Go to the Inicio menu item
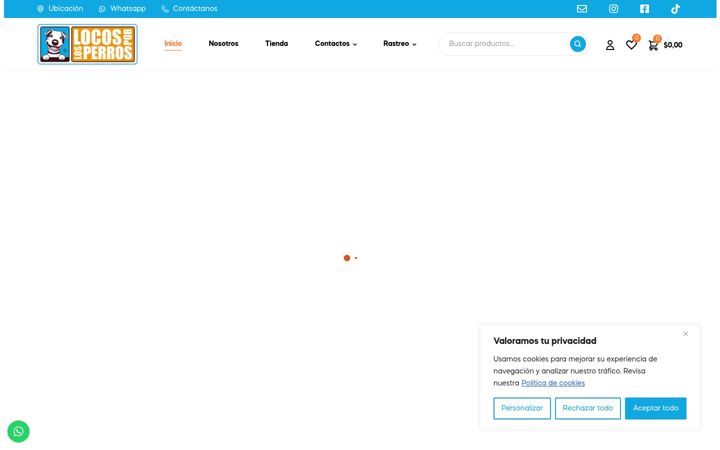The image size is (720, 450). [x=173, y=44]
